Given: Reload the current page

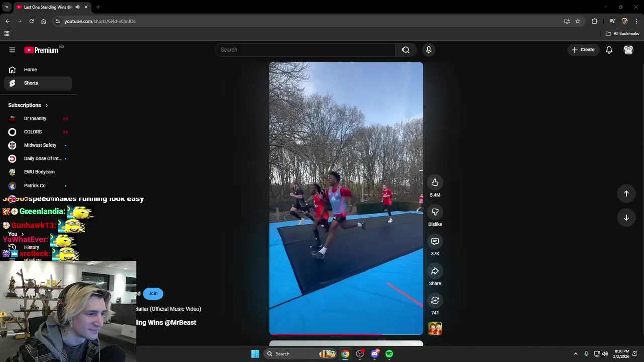Looking at the screenshot, I should coord(31,21).
